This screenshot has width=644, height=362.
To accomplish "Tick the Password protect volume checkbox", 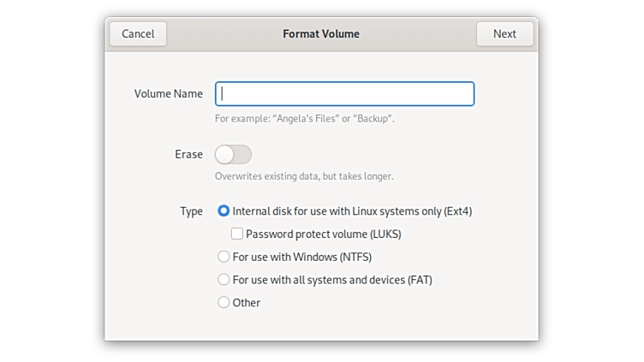I will coord(238,234).
